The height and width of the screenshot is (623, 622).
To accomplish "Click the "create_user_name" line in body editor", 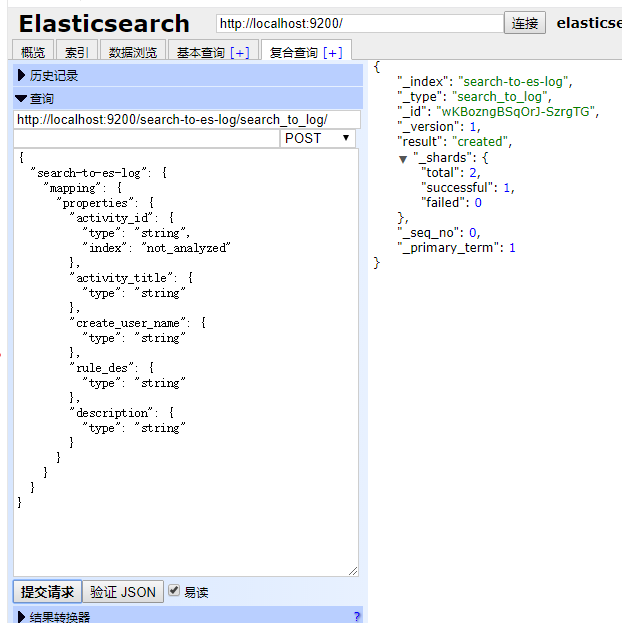I will (x=138, y=323).
